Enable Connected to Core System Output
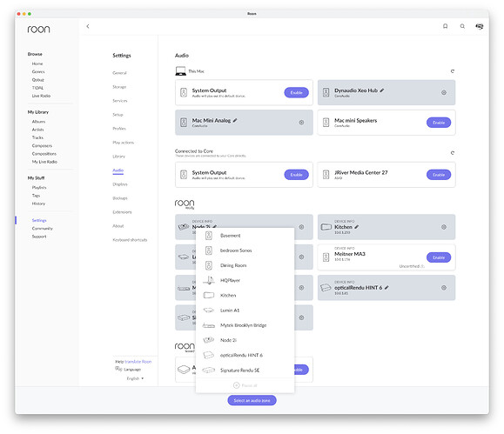The image size is (504, 434). click(296, 175)
